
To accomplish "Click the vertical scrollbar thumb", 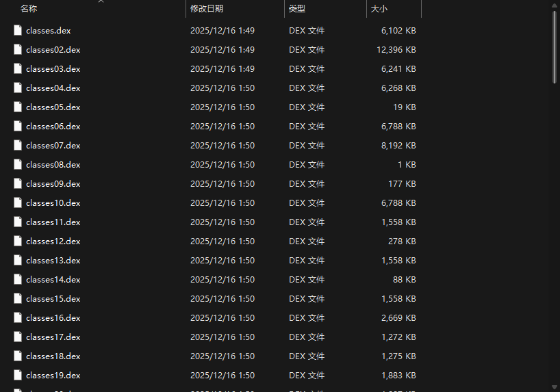I will tap(555, 47).
